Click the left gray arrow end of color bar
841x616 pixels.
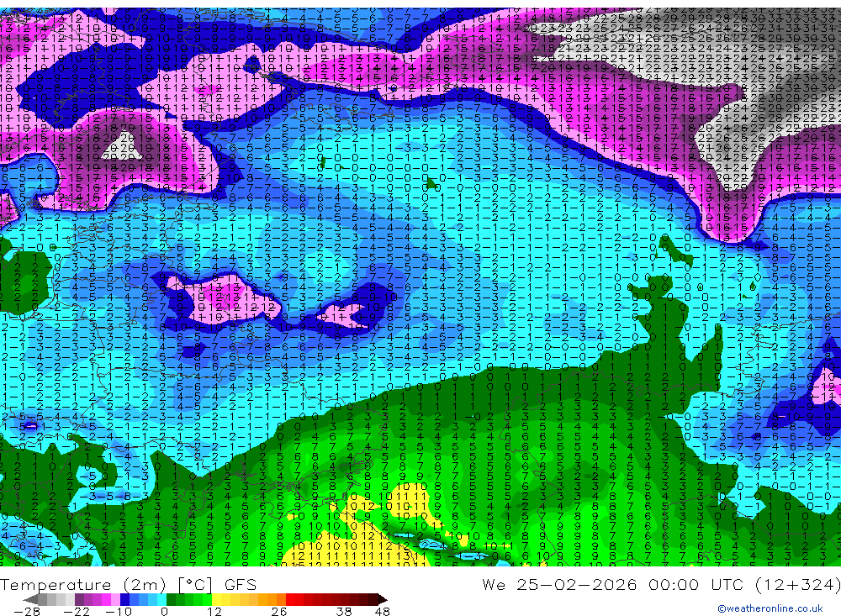31,599
